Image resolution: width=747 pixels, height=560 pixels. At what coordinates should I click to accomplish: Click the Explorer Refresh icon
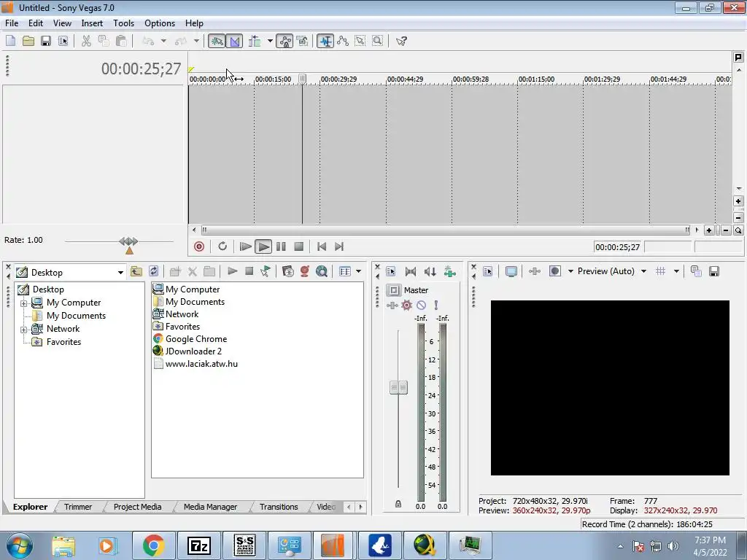[153, 271]
